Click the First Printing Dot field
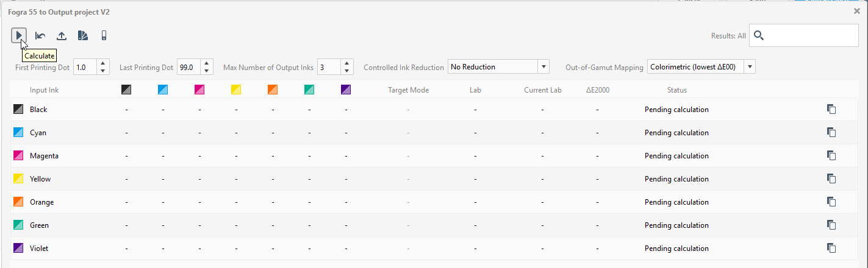This screenshot has height=268, width=868. pos(85,67)
